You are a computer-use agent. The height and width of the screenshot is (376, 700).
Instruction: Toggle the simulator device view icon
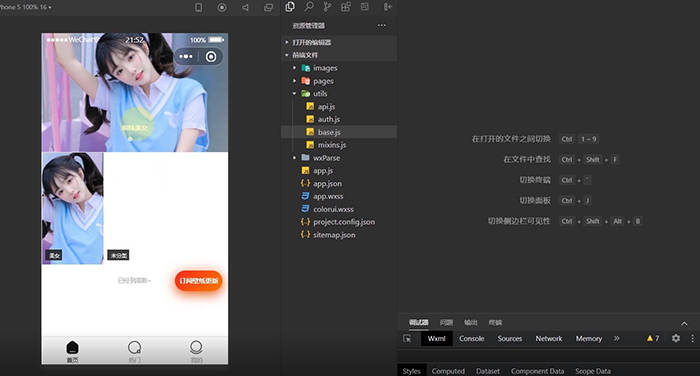[x=199, y=8]
